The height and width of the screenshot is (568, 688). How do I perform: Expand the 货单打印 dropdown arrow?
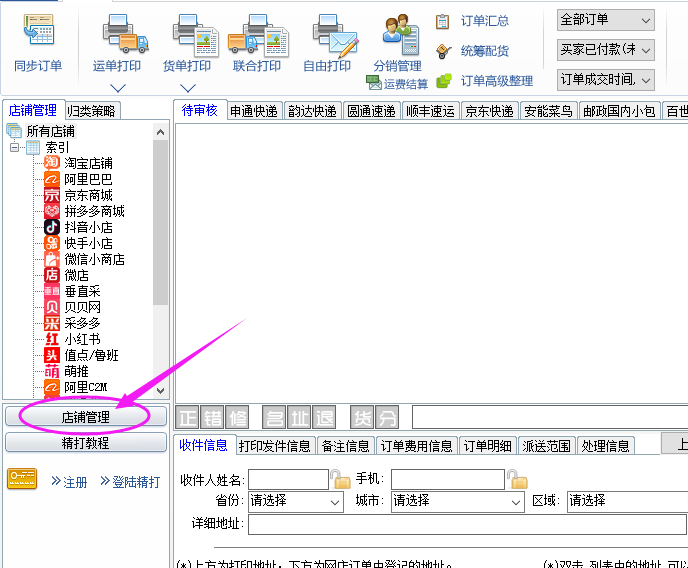187,88
